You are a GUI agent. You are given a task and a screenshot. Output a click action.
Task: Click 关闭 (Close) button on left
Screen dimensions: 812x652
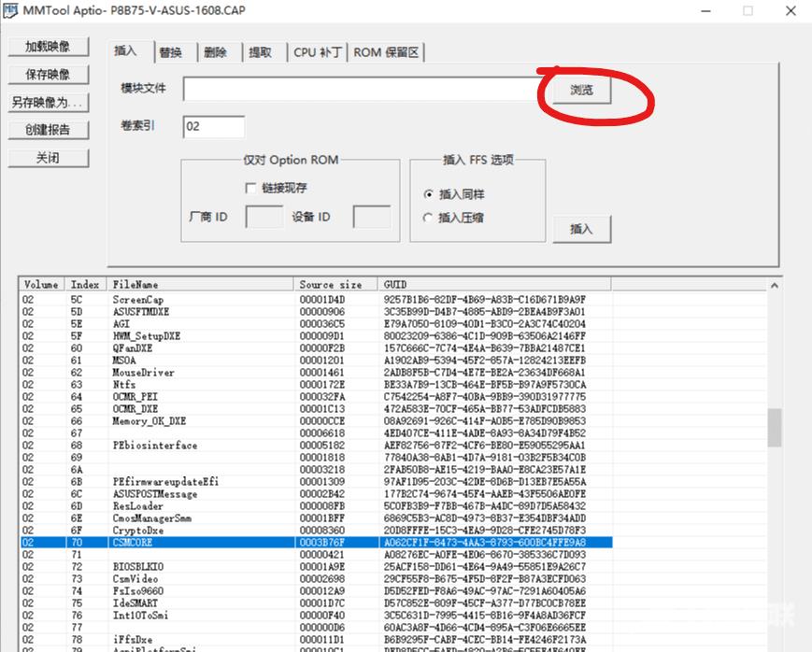pyautogui.click(x=49, y=158)
